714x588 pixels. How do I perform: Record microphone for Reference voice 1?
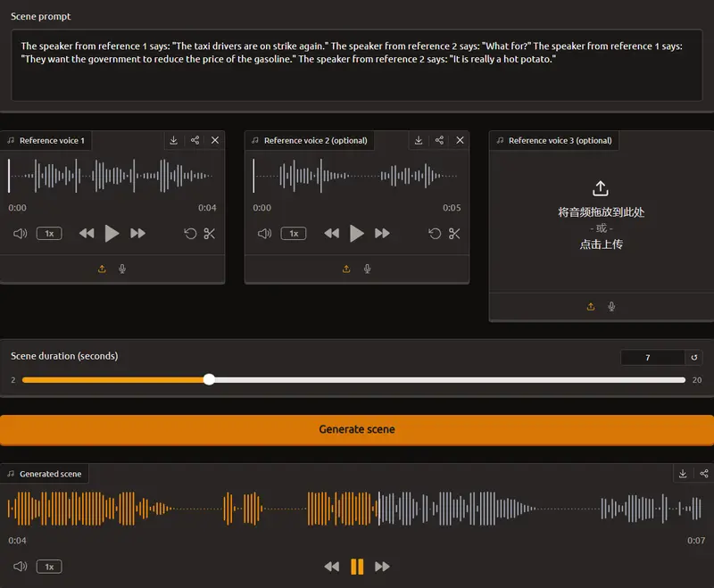point(122,269)
